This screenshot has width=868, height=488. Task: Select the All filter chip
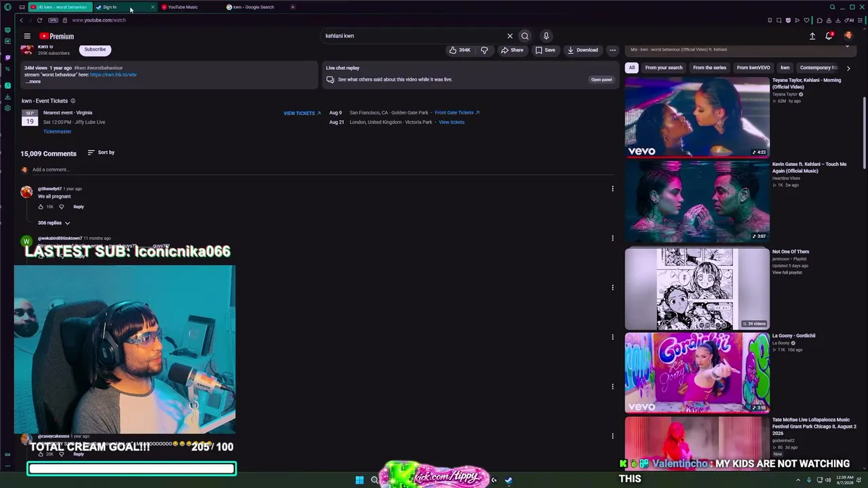(631, 68)
